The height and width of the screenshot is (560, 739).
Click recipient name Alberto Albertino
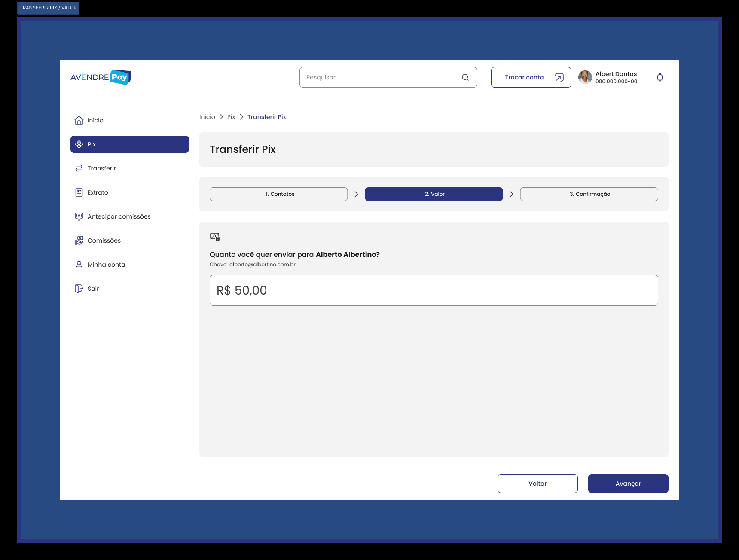pyautogui.click(x=348, y=254)
